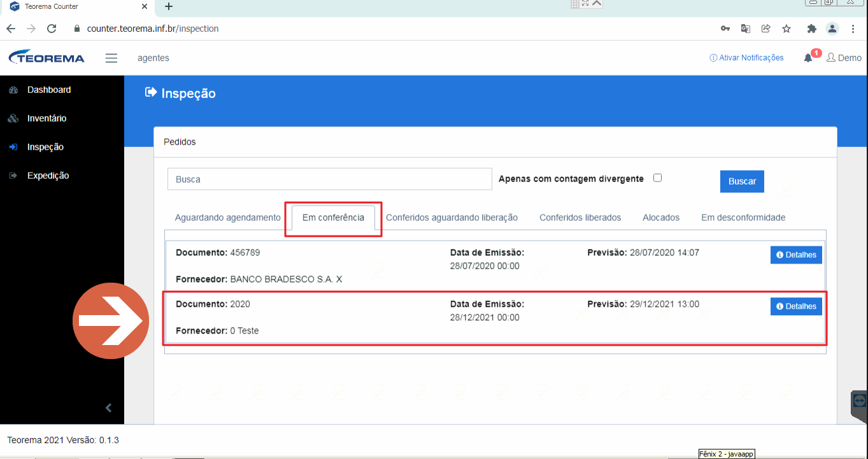Screen dimensions: 868x459
Task: Open Conferidos liberados tab
Action: tap(580, 218)
